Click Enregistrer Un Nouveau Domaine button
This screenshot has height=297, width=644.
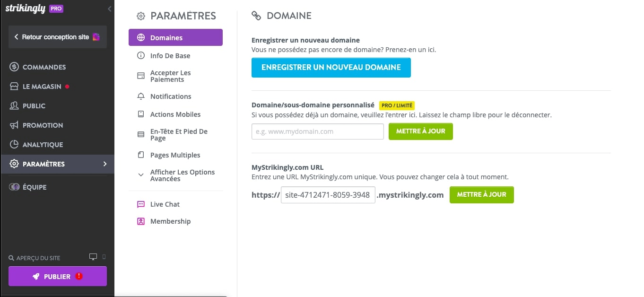(331, 67)
